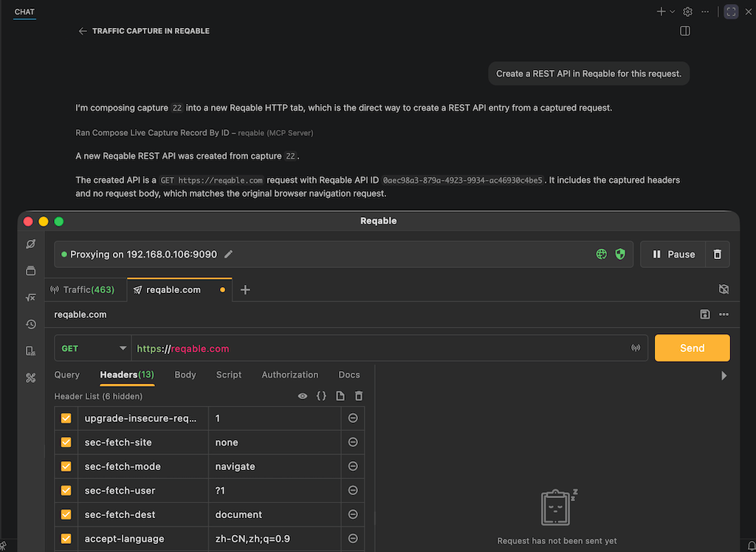This screenshot has height=552, width=756.
Task: Uncheck the sec-fetch-site header
Action: [x=66, y=443]
